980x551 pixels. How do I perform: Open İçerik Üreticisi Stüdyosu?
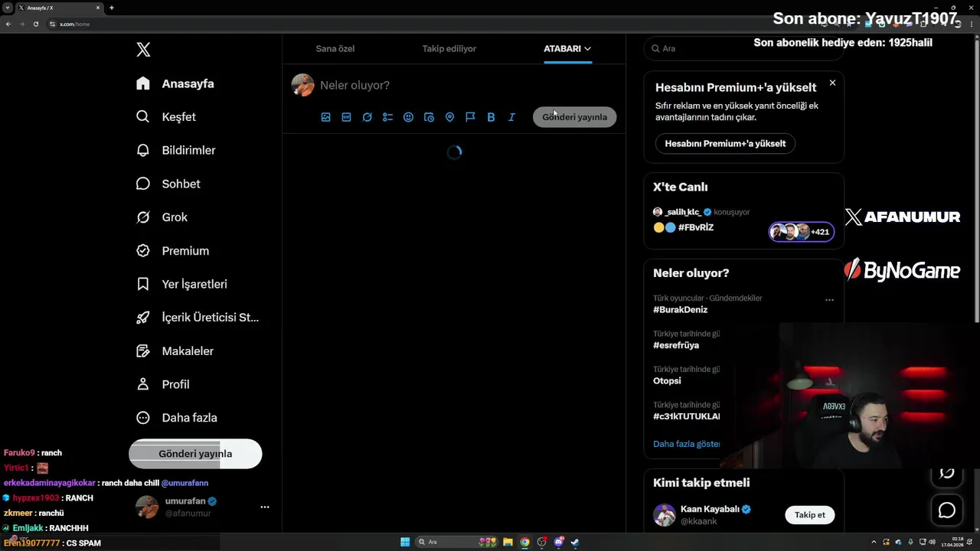pos(198,318)
